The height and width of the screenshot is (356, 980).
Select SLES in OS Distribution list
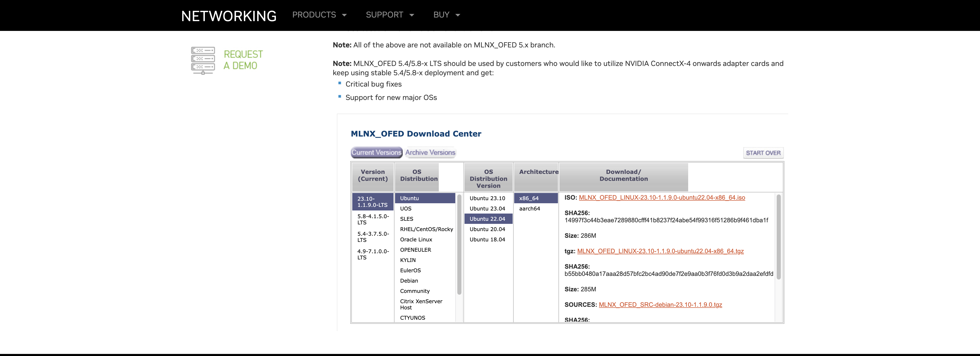pyautogui.click(x=406, y=219)
